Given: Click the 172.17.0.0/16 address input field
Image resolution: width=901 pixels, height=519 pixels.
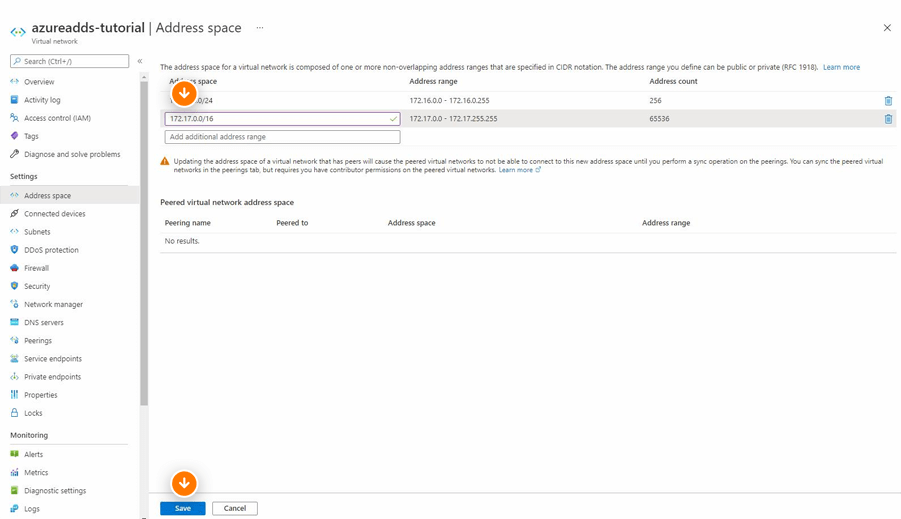Looking at the screenshot, I should 282,118.
